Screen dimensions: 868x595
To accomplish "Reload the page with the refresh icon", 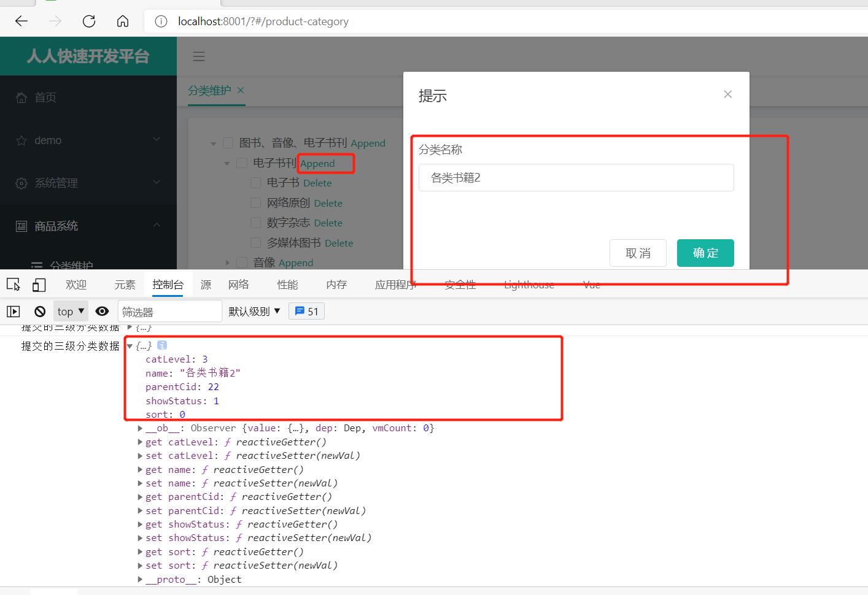I will pyautogui.click(x=89, y=21).
